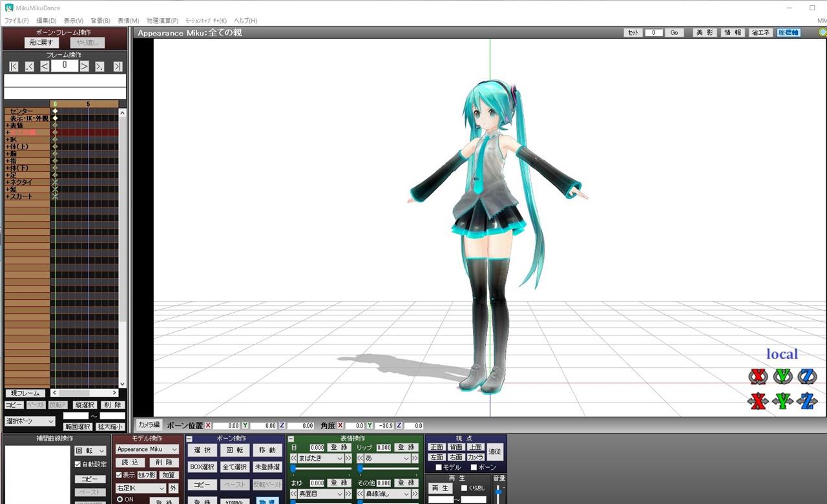Previous lip morph arrow beside あ
This screenshot has height=504, width=827.
(361, 458)
